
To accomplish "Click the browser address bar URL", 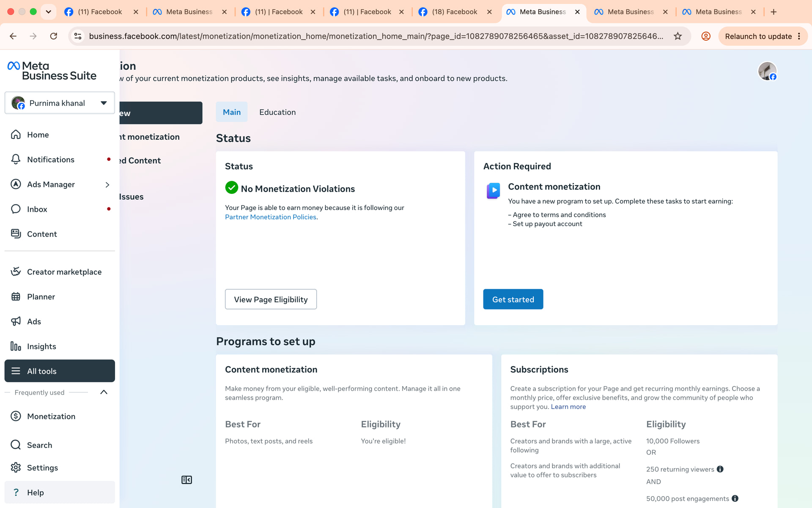I will [x=376, y=36].
